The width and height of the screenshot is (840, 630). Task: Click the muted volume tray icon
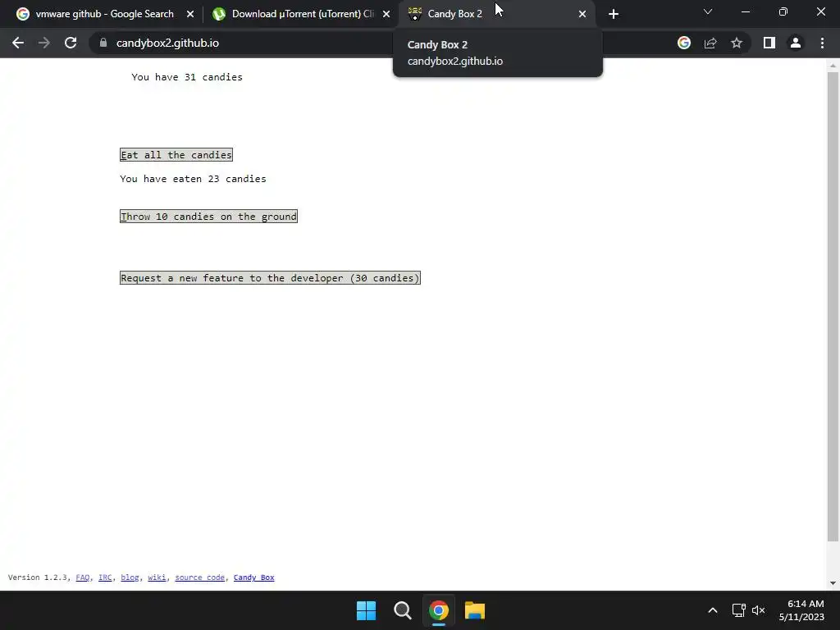(x=759, y=610)
